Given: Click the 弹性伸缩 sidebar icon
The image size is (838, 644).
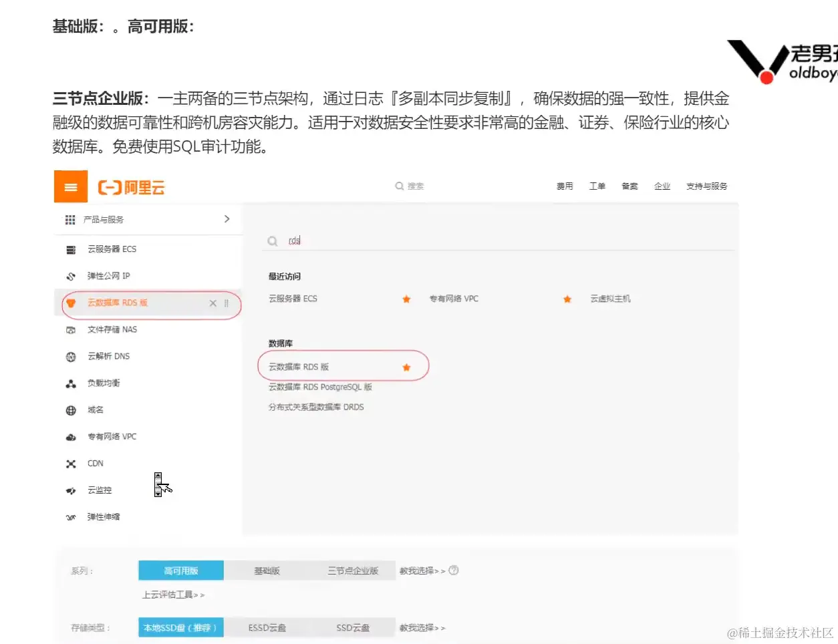Looking at the screenshot, I should 71,517.
